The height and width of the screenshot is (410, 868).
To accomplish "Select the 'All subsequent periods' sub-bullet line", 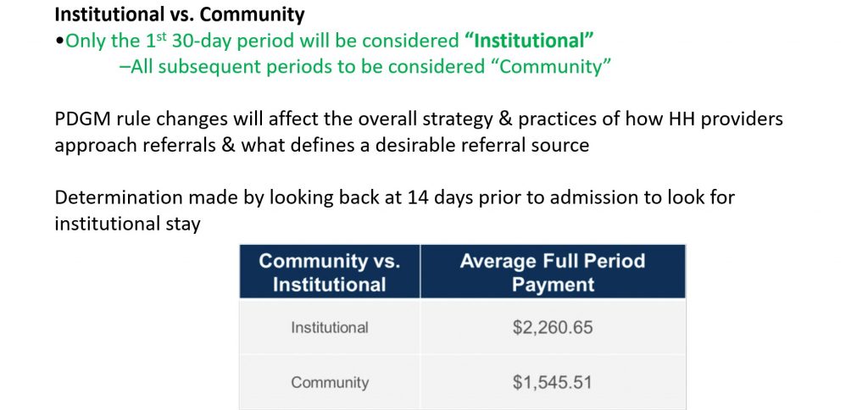I will [365, 66].
